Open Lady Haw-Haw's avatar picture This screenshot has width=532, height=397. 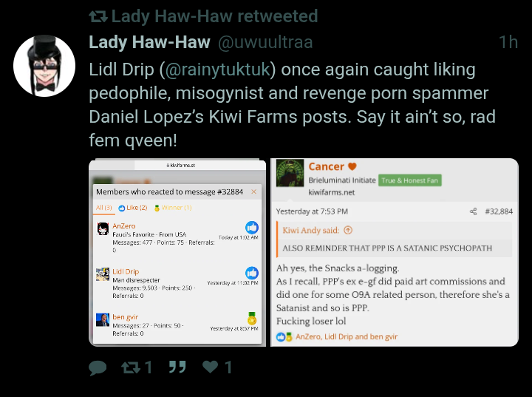coord(44,66)
